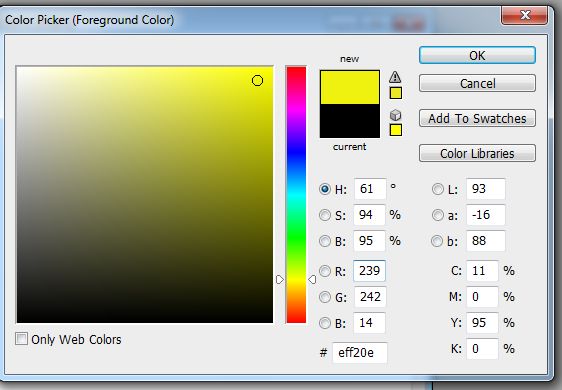
Task: Click the rainbow hue strip
Action: pyautogui.click(x=296, y=195)
